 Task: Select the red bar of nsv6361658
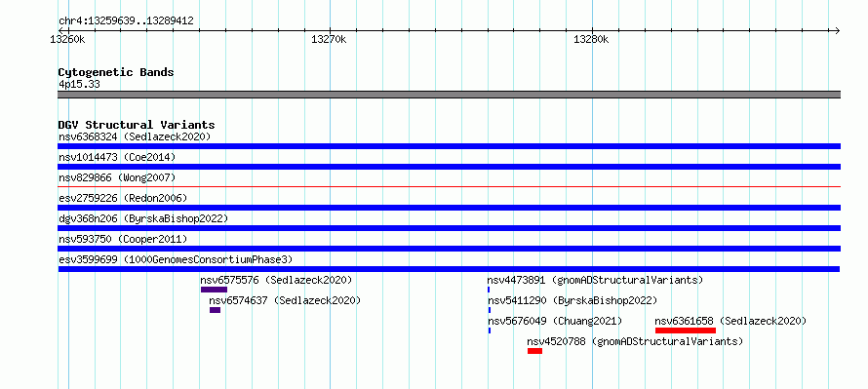pos(686,331)
